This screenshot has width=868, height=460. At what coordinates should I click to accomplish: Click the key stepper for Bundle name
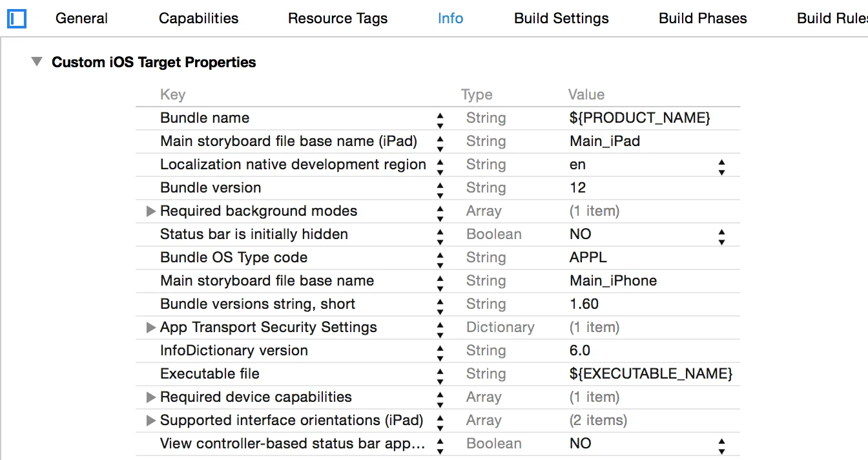click(440, 118)
